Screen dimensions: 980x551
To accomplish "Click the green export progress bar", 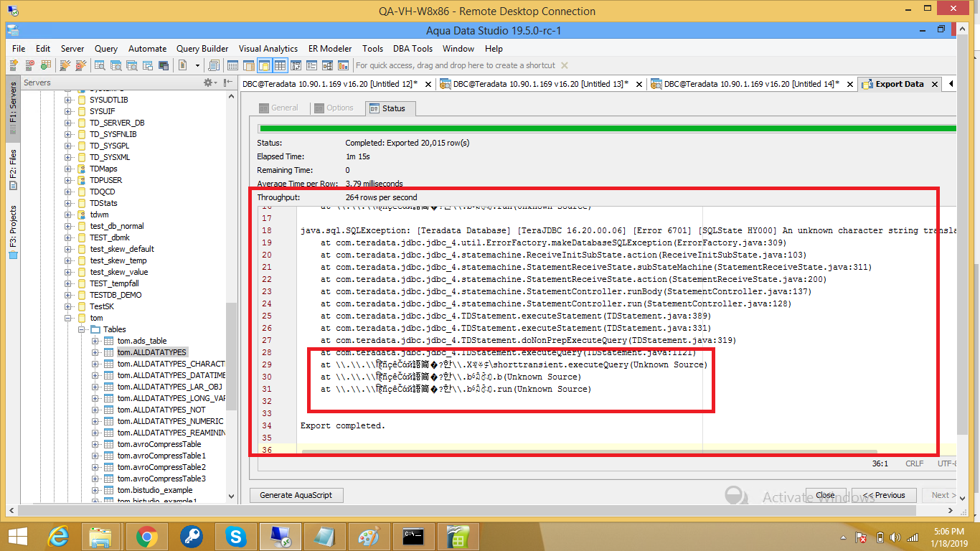I will (607, 128).
